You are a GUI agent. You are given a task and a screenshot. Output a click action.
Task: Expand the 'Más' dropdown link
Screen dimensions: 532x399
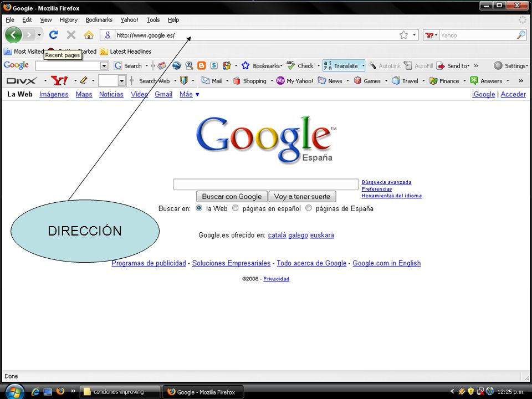(190, 94)
